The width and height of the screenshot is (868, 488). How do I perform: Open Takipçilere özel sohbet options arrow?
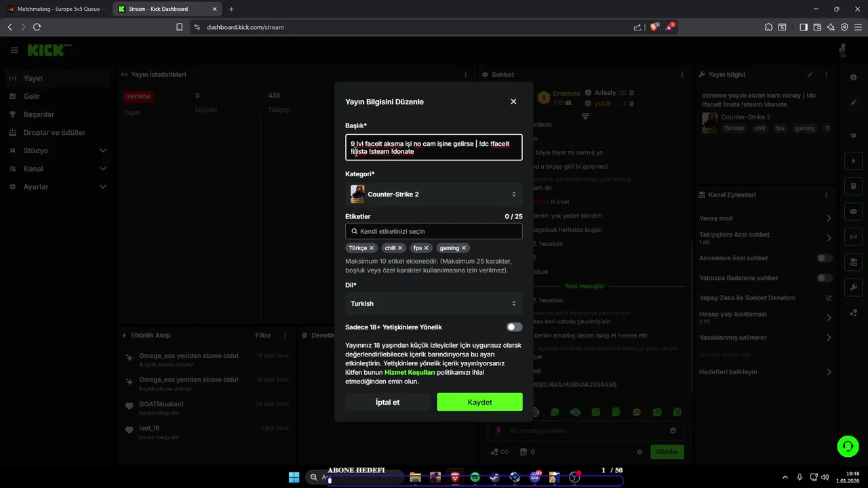pos(829,238)
